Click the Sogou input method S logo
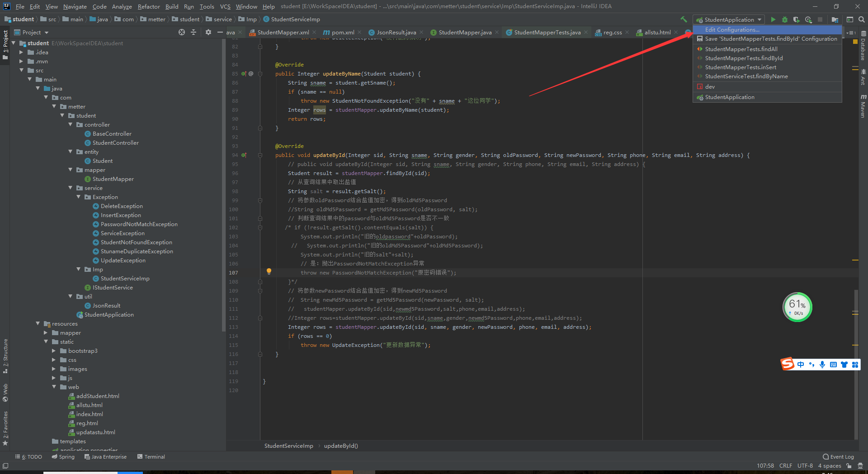Viewport: 868px width, 474px height. 788,364
